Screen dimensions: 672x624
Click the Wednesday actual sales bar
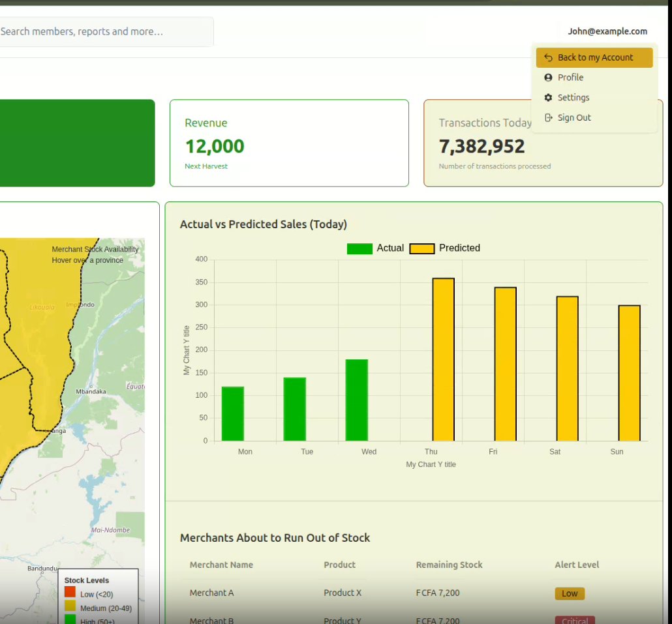click(x=357, y=400)
